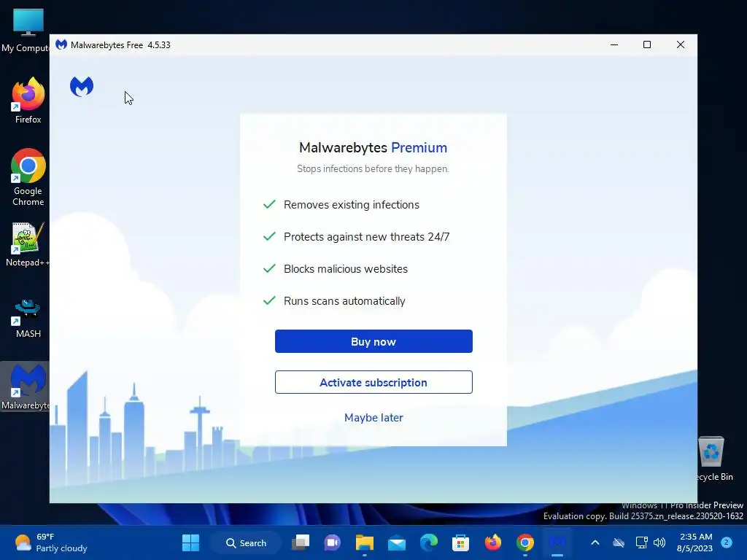Open Microsoft Store from the taskbar
The image size is (747, 560).
[x=461, y=542]
